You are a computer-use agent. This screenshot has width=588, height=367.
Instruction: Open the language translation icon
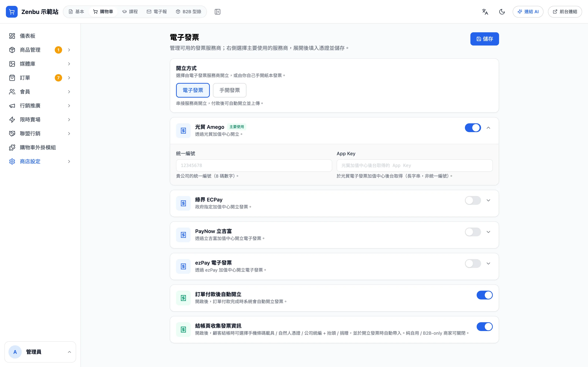(x=485, y=12)
